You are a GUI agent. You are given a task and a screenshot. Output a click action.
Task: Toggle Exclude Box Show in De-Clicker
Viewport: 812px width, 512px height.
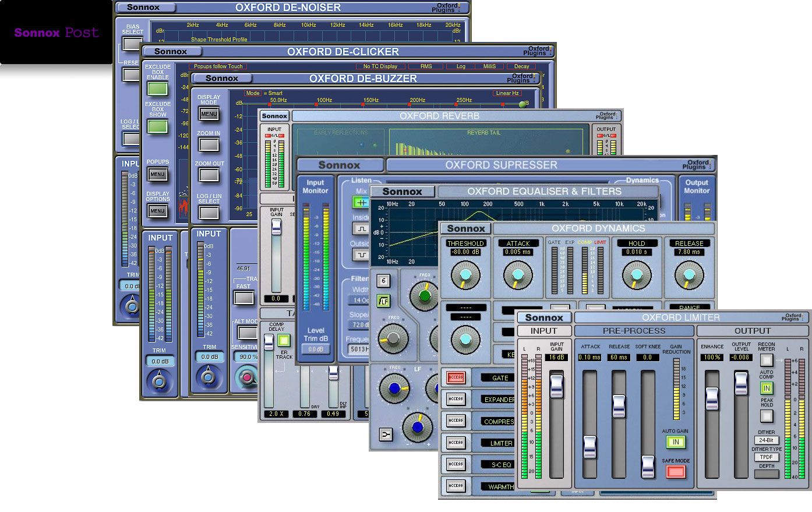coord(158,126)
